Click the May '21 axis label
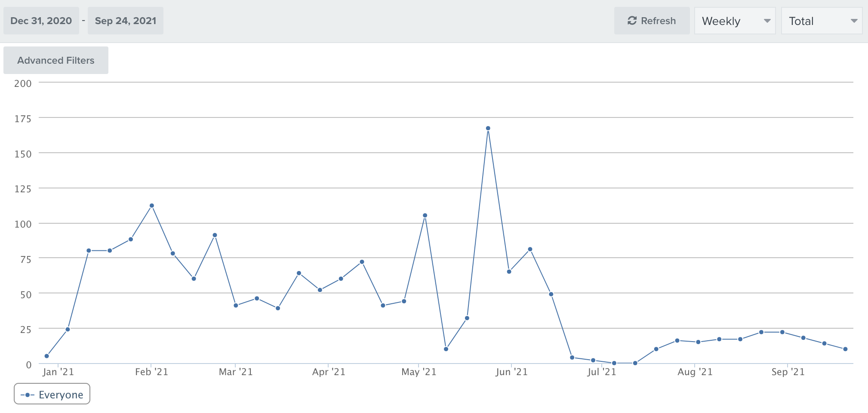Viewport: 868px width, 413px height. point(419,372)
